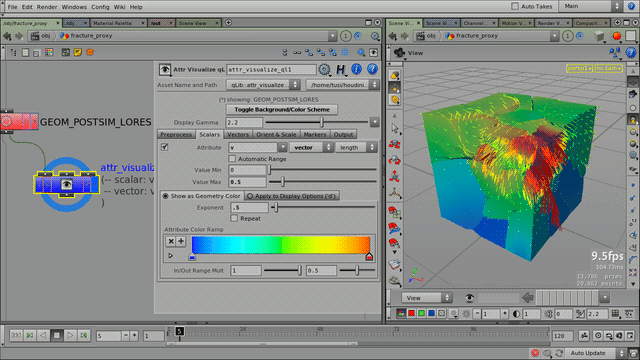The image size is (640, 360).
Task: Open the Wiki menu
Action: click(x=119, y=7)
